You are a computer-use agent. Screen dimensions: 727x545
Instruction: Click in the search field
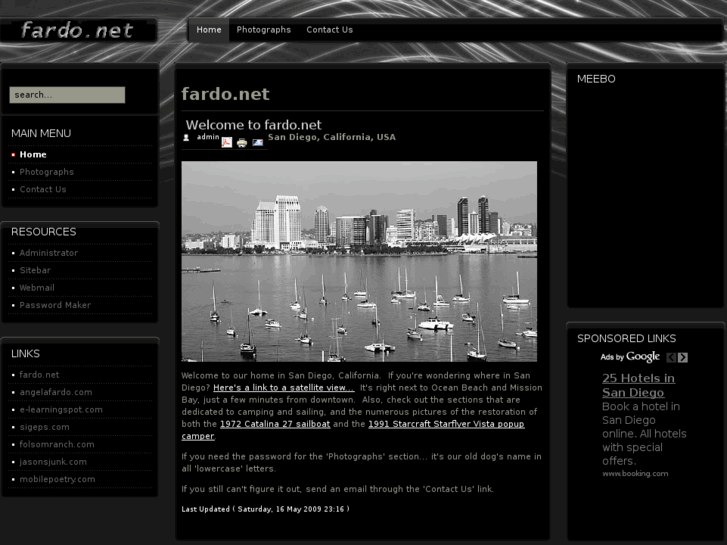pos(67,95)
